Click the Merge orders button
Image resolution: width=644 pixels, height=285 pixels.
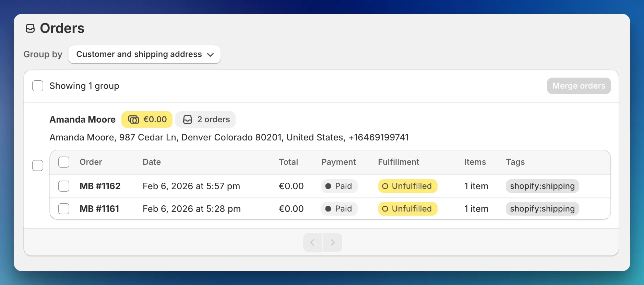click(579, 86)
